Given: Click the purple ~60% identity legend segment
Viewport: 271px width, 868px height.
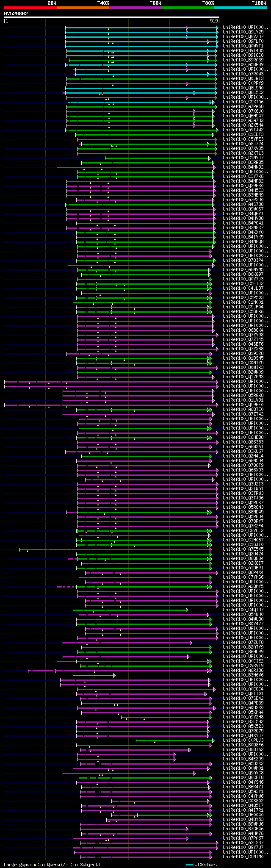Looking at the screenshot, I should 135,8.
